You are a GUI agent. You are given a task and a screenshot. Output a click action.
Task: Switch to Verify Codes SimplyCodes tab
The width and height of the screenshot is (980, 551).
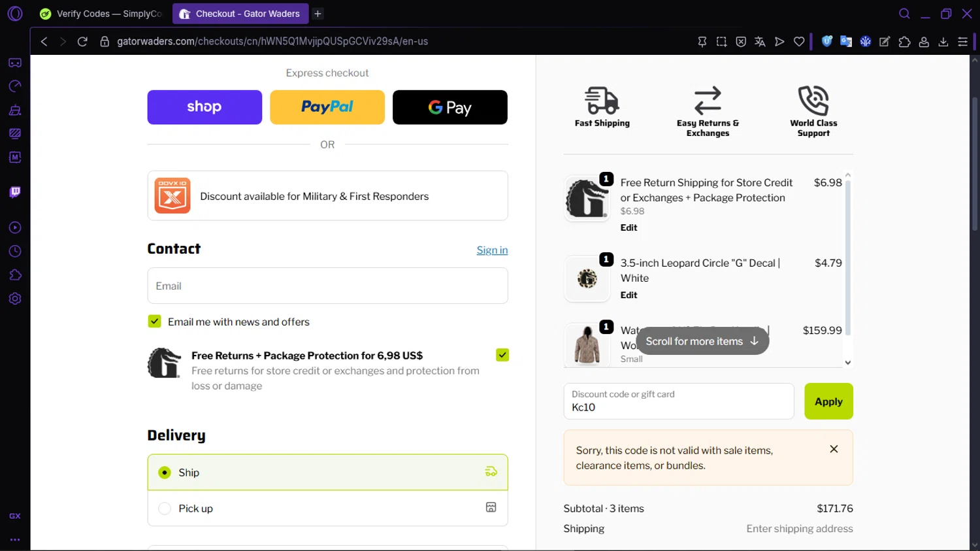(101, 14)
